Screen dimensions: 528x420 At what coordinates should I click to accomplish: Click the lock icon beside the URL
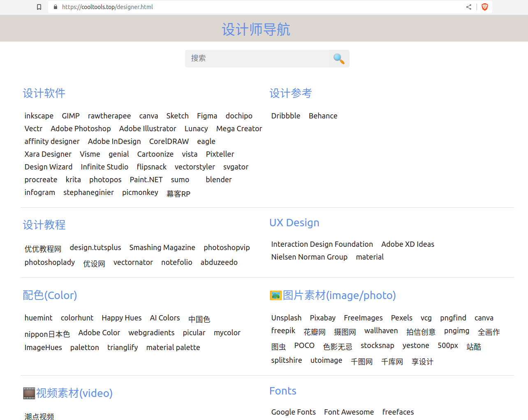click(x=56, y=7)
